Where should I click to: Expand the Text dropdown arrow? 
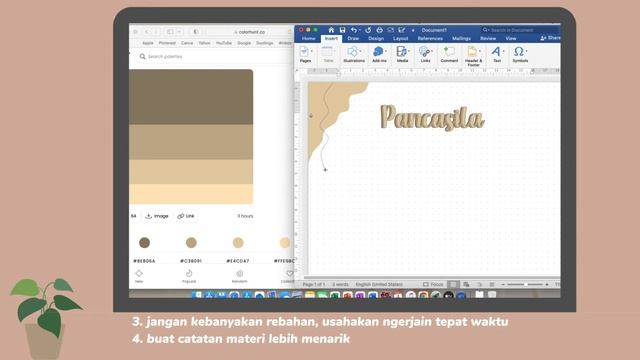tap(503, 51)
